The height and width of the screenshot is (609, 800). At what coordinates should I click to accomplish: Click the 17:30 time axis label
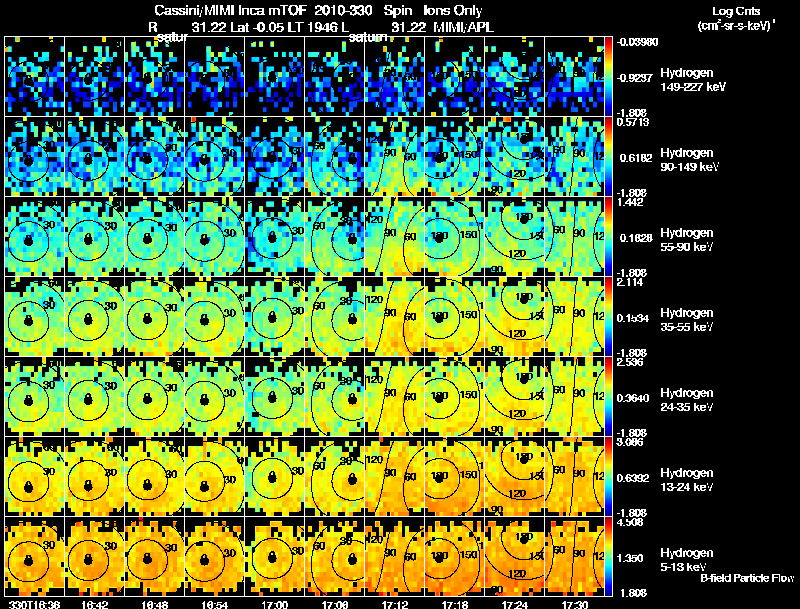point(574,604)
